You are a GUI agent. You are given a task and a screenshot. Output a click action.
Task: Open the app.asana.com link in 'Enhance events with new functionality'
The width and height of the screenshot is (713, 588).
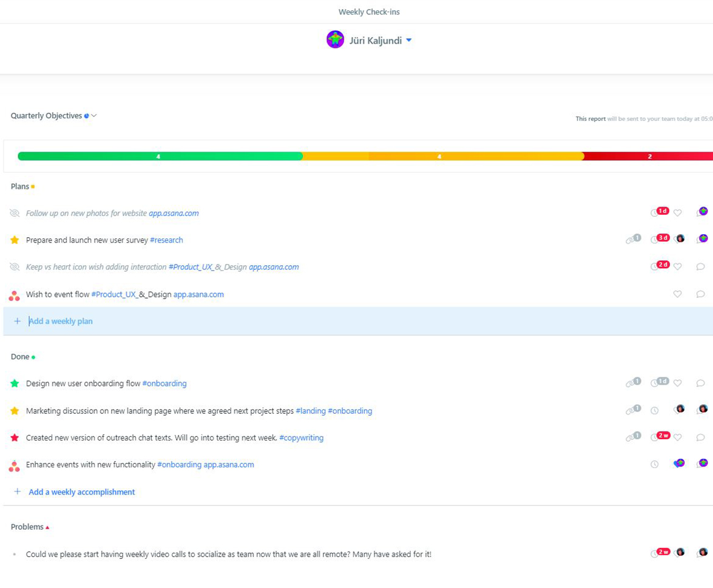[229, 465]
